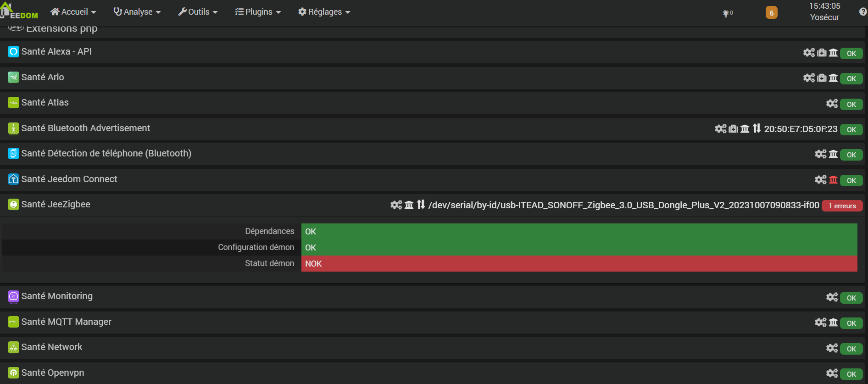This screenshot has height=384, width=868.
Task: Open the Analyse menu
Action: [x=137, y=12]
